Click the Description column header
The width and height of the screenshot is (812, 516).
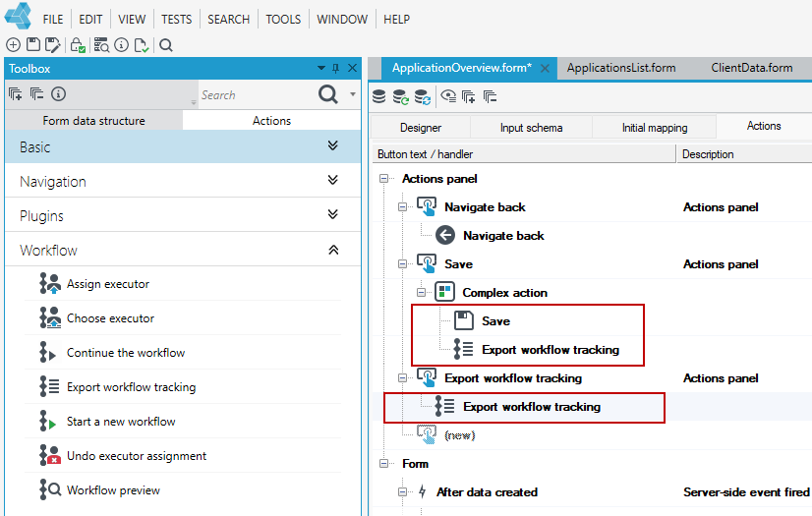click(x=744, y=154)
